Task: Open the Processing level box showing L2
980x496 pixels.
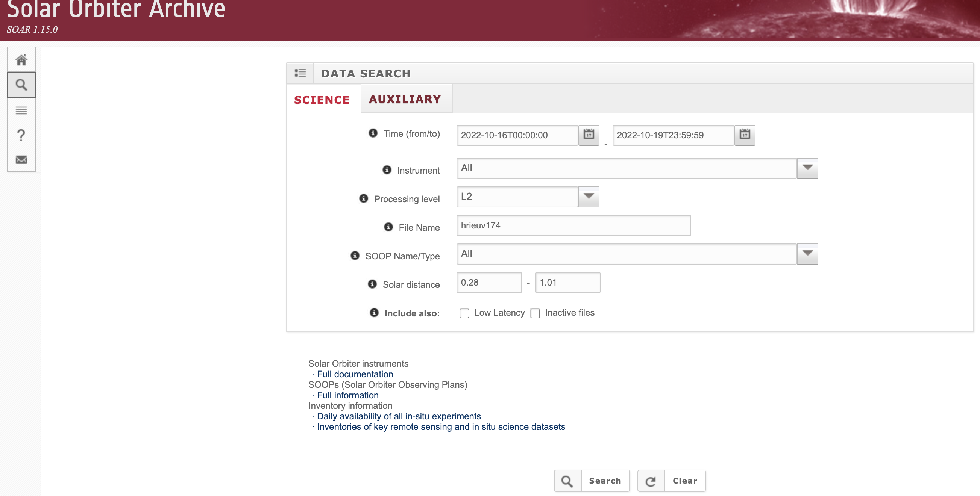Action: tap(517, 197)
